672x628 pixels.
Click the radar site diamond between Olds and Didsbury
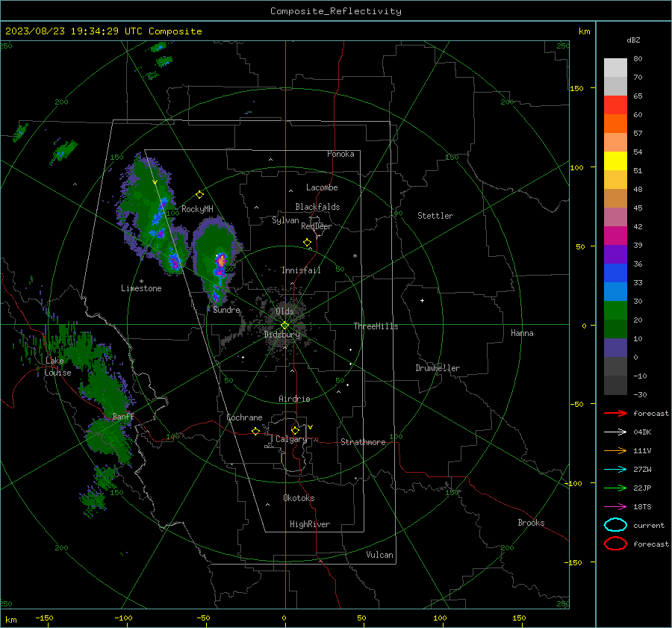(x=284, y=325)
